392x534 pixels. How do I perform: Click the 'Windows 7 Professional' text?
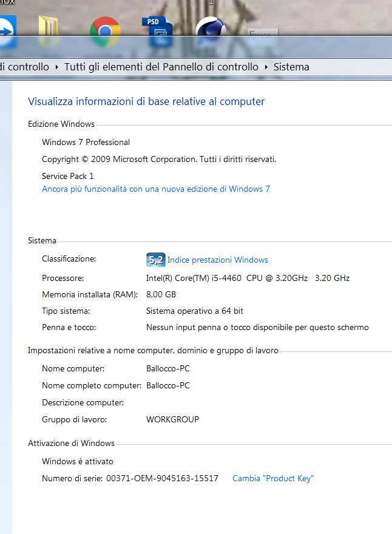point(86,143)
